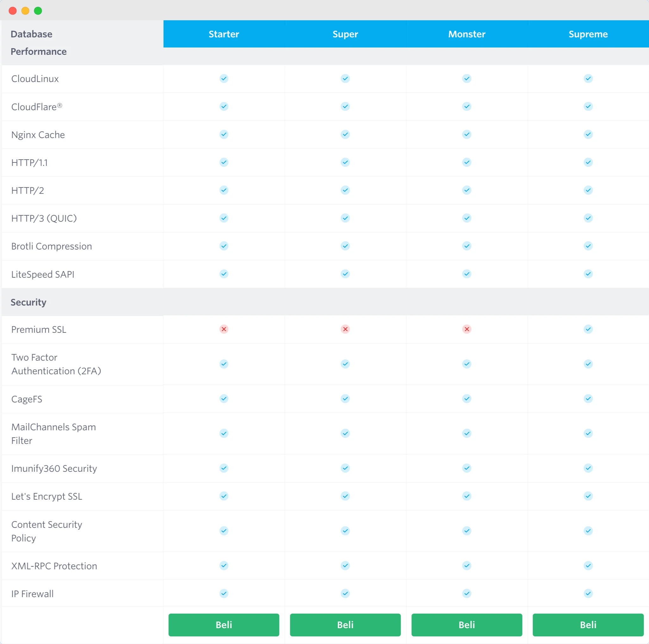Screen dimensions: 649x644
Task: Click the HTTP/3 (QUIC) checkmark under Super
Action: tap(345, 218)
